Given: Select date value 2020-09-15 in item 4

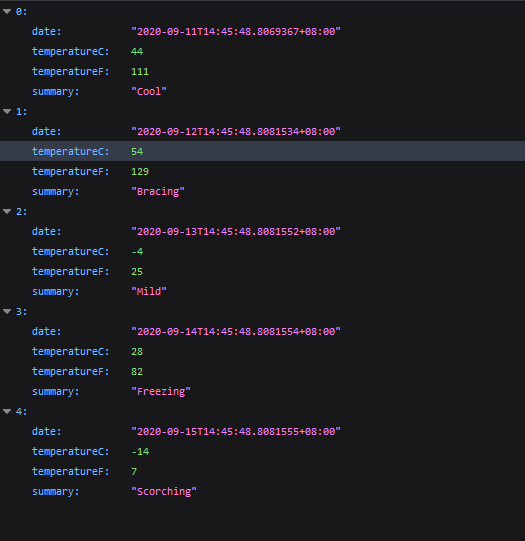Looking at the screenshot, I should 236,432.
